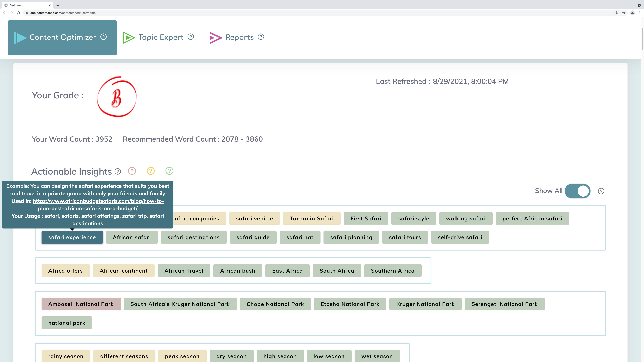Viewport: 644px width, 362px height.
Task: Toggle the Show All switch off
Action: pos(578,191)
